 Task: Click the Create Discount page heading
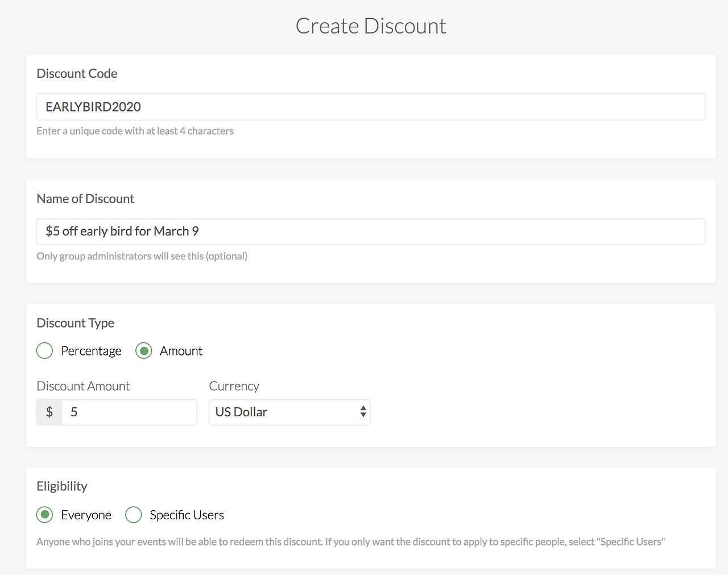click(371, 26)
